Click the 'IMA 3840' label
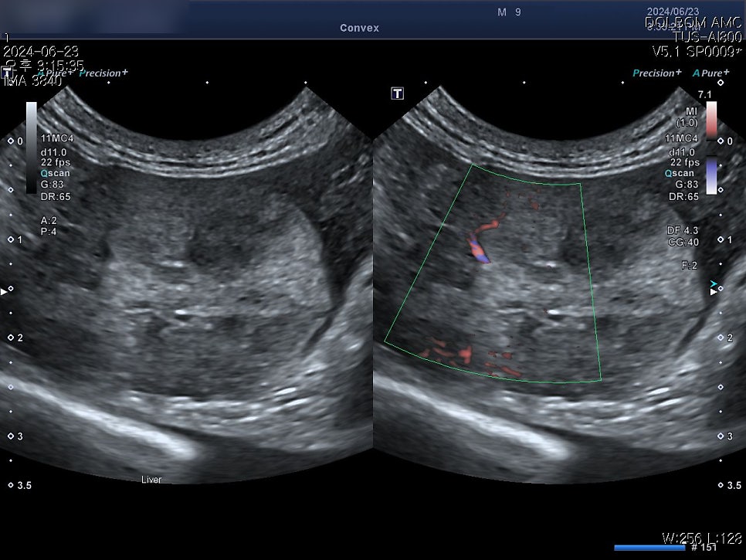The image size is (746, 560). [32, 81]
